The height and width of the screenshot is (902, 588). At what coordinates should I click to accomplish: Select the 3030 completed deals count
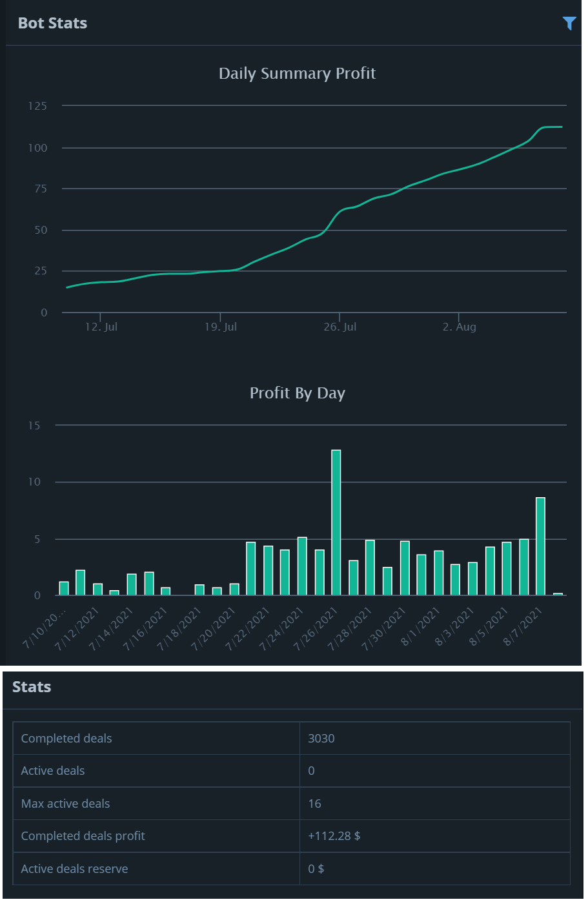point(321,738)
